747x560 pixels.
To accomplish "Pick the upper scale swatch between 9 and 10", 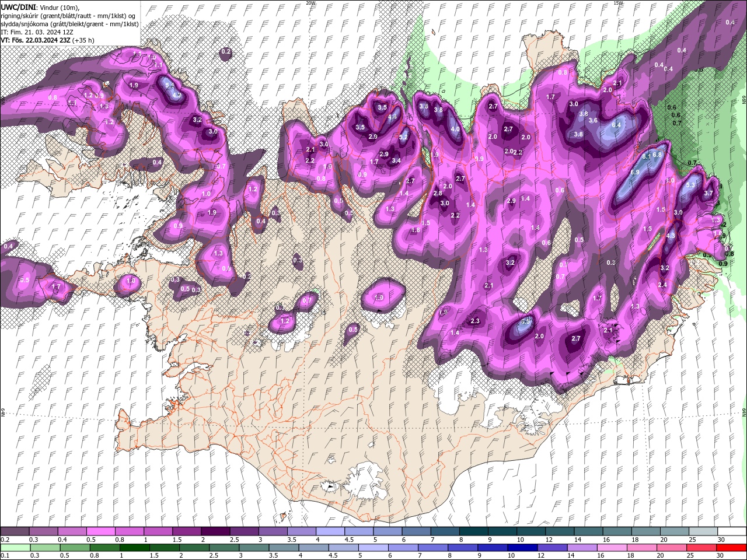I will click(502, 531).
